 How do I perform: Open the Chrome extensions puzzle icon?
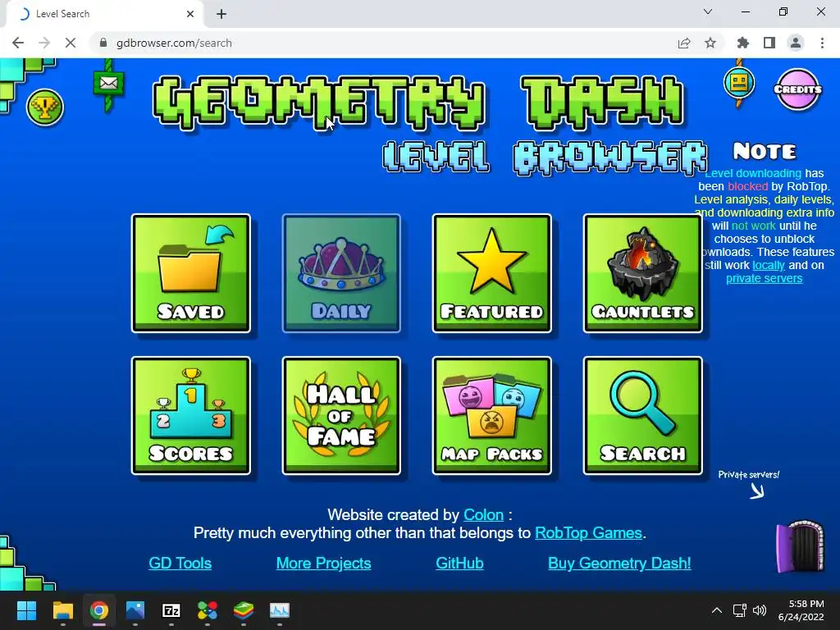(x=743, y=43)
